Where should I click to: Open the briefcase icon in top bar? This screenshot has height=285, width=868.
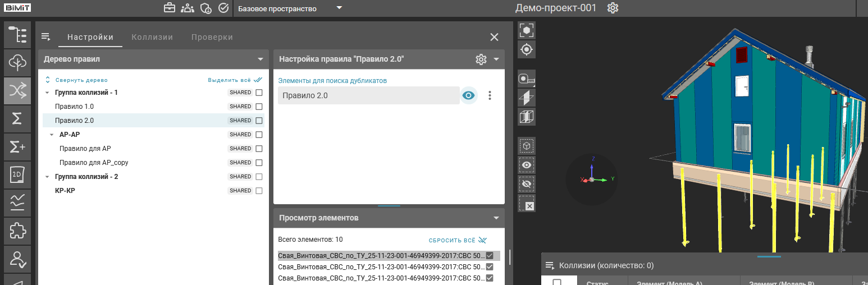click(169, 8)
